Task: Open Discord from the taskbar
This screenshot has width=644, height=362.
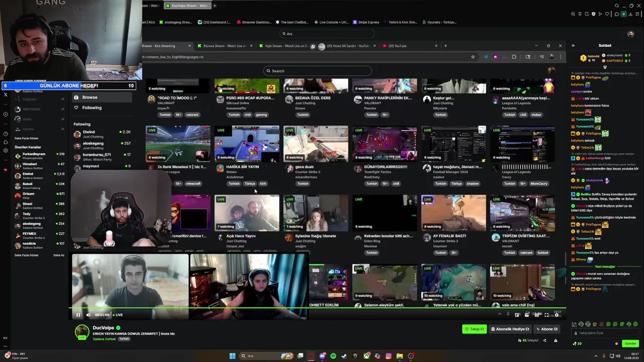Action: [x=323, y=356]
